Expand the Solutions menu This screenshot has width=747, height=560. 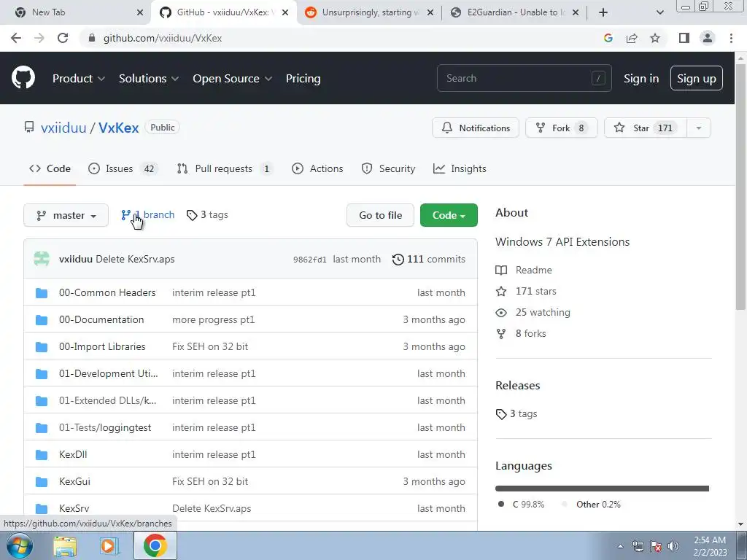click(x=149, y=79)
